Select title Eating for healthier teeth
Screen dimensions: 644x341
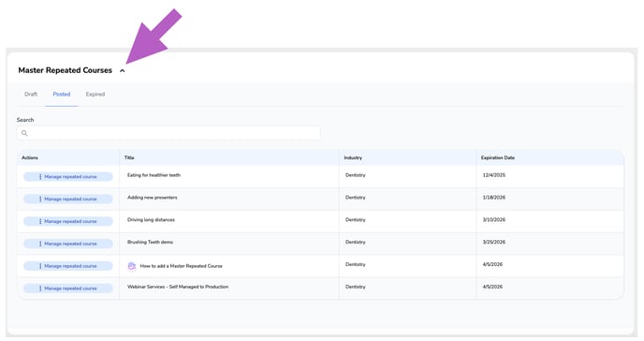click(x=154, y=175)
